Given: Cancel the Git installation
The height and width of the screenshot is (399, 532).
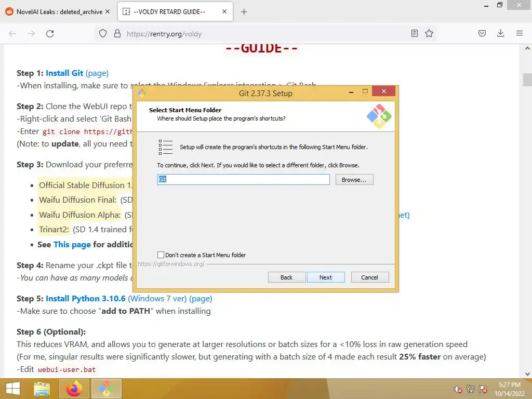Looking at the screenshot, I should click(370, 277).
